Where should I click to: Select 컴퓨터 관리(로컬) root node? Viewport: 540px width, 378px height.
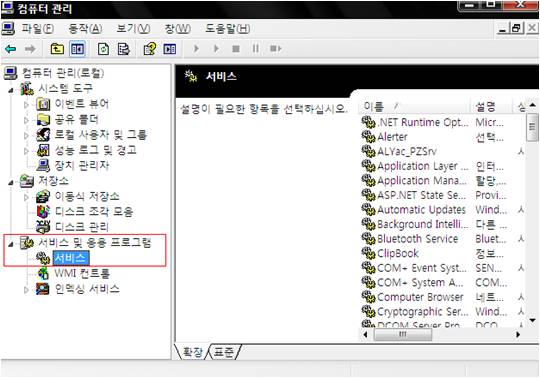pos(62,73)
